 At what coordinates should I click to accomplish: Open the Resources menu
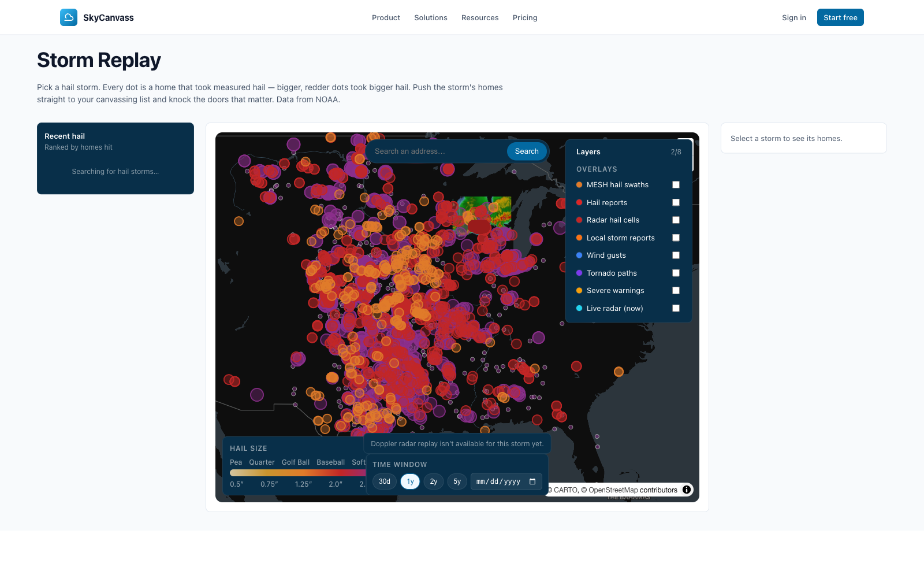(x=480, y=18)
